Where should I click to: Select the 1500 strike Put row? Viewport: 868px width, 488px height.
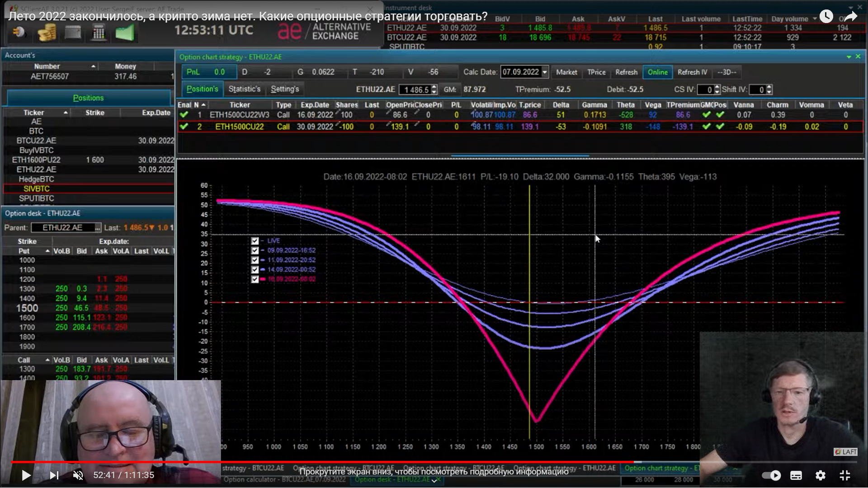pyautogui.click(x=89, y=308)
